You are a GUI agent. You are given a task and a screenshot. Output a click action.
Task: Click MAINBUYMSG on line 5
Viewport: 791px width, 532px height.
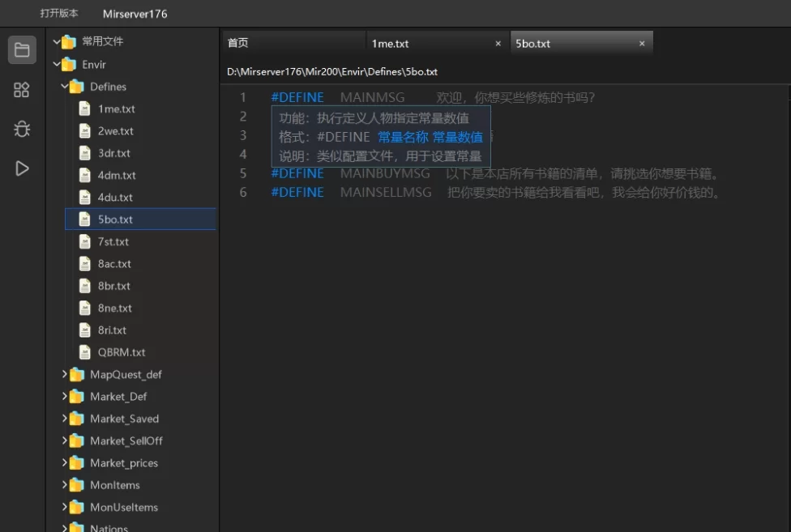pos(385,173)
